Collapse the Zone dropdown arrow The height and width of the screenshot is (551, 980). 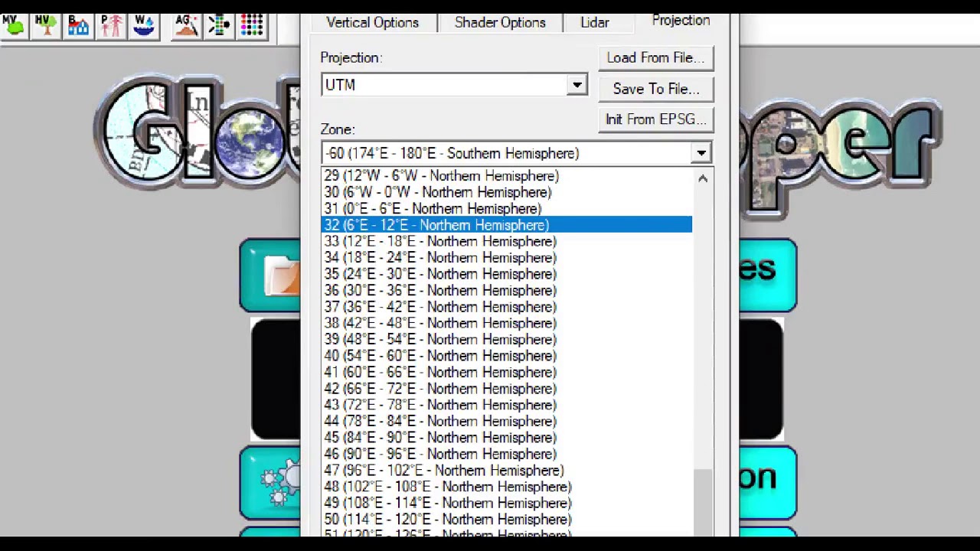pos(701,153)
